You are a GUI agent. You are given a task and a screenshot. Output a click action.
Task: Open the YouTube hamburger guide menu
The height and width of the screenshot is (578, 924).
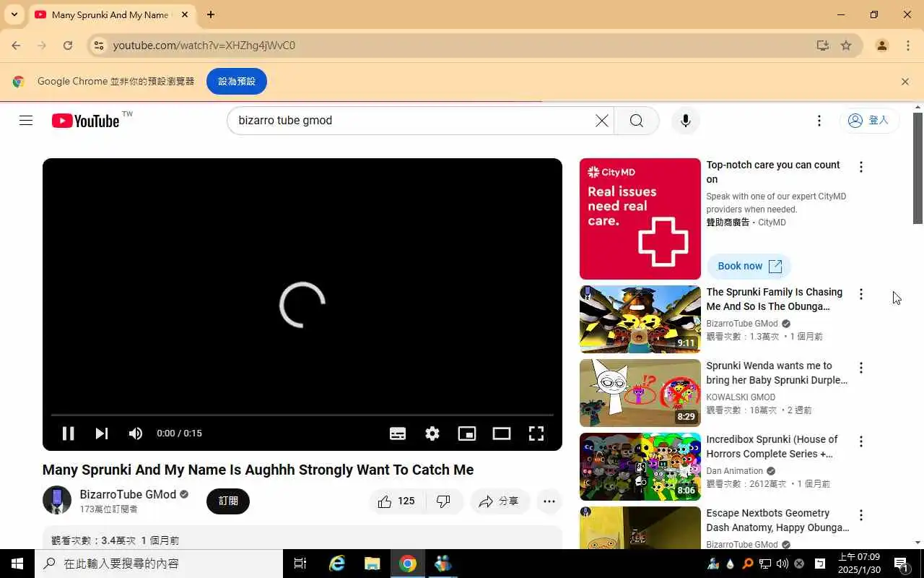tap(26, 121)
